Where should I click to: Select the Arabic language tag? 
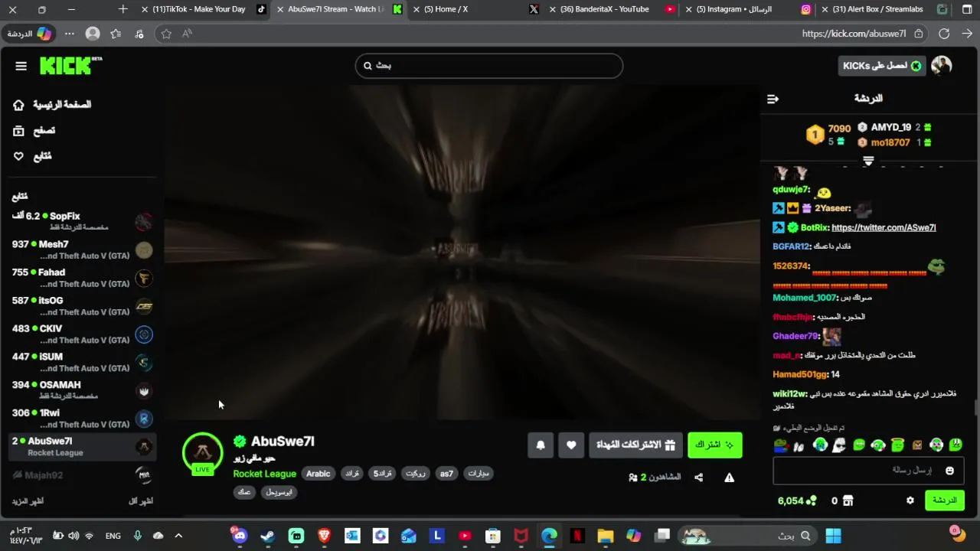click(318, 474)
